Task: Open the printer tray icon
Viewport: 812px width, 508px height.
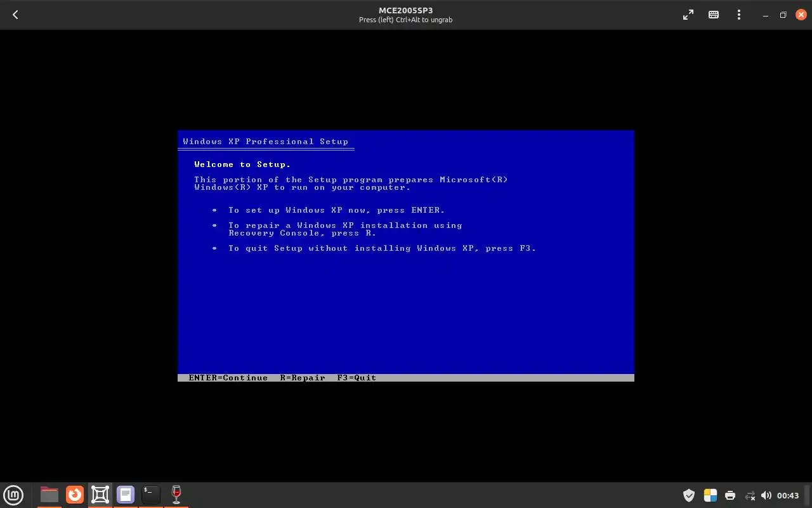Action: pyautogui.click(x=730, y=495)
